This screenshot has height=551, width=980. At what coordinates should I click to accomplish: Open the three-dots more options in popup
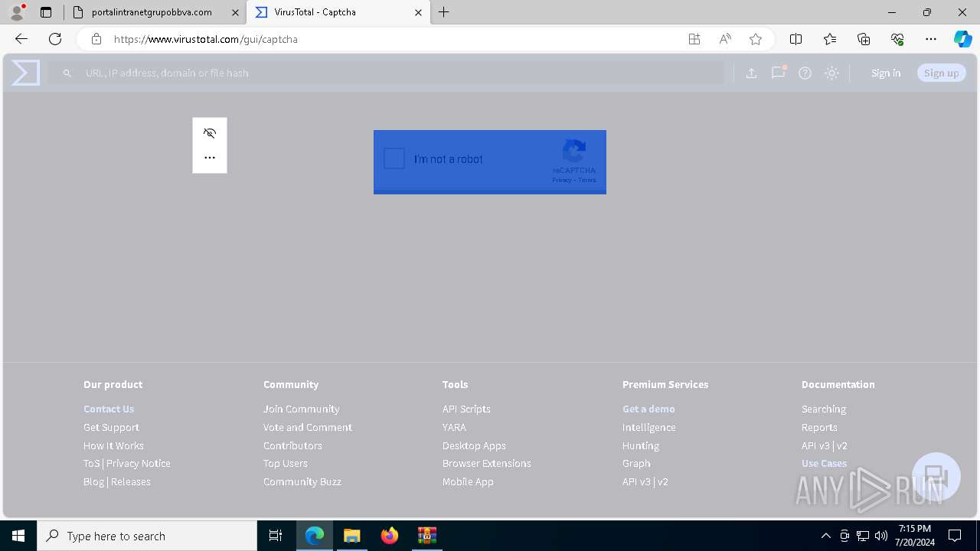point(210,158)
